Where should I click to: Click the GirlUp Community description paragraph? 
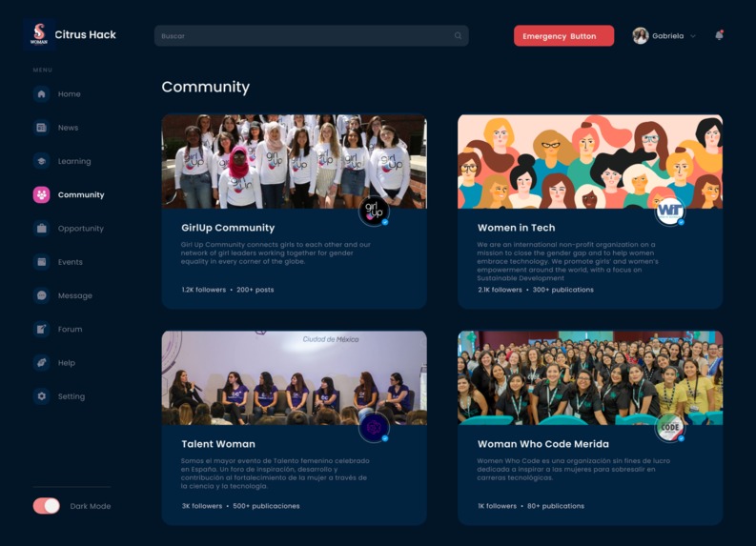(276, 253)
